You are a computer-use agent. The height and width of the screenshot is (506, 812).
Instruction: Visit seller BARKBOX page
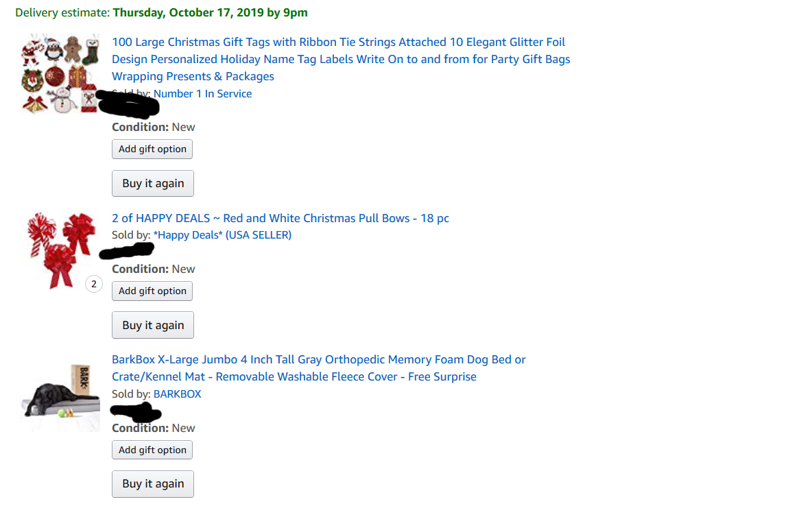tap(177, 394)
